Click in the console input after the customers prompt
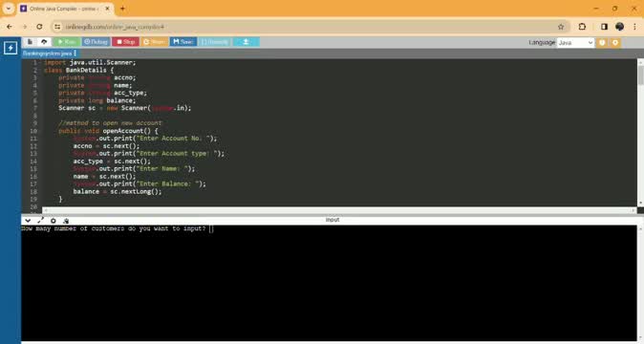This screenshot has height=344, width=644. pyautogui.click(x=211, y=228)
